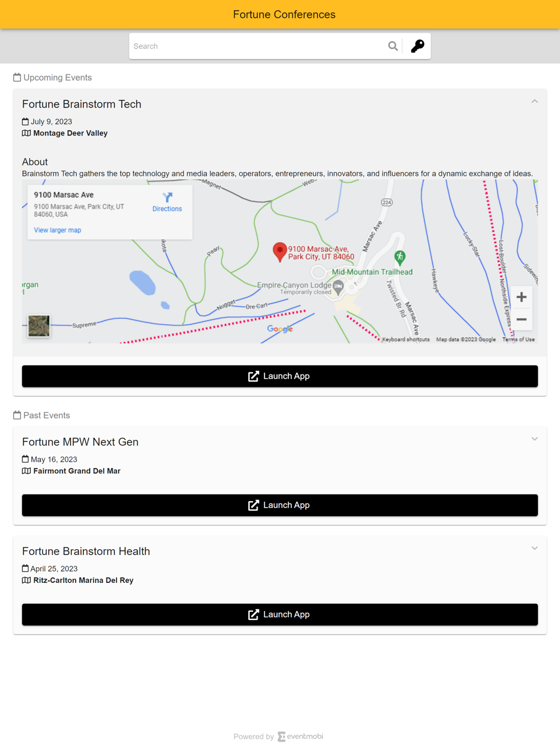The width and height of the screenshot is (560, 747).
Task: Click the Map data ©2023 Google text
Action: coord(466,339)
